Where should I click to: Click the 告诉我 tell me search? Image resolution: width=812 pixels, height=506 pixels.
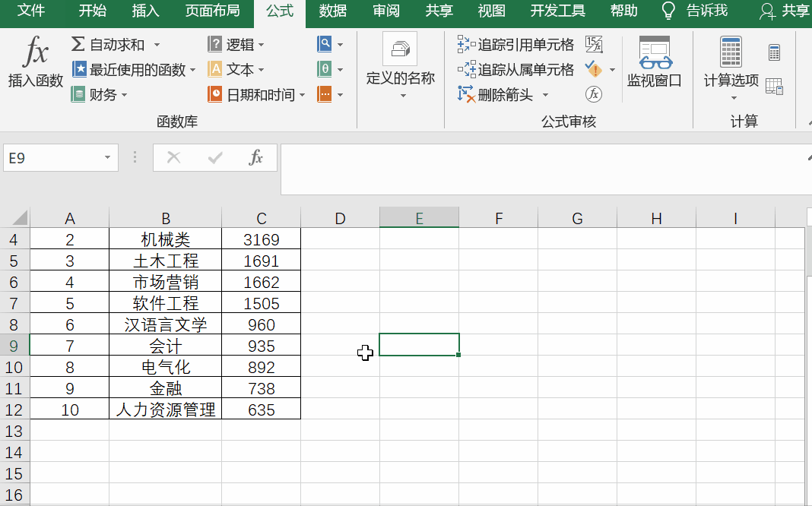[x=695, y=11]
